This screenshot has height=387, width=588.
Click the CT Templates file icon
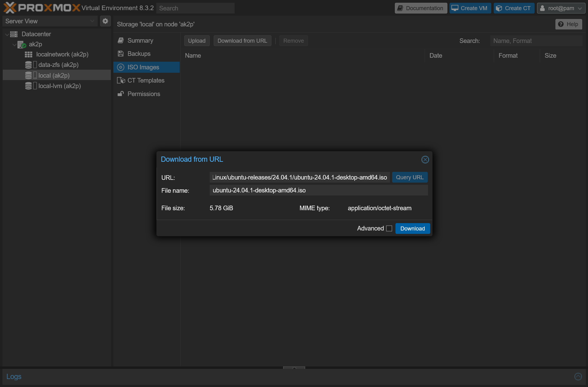point(121,80)
